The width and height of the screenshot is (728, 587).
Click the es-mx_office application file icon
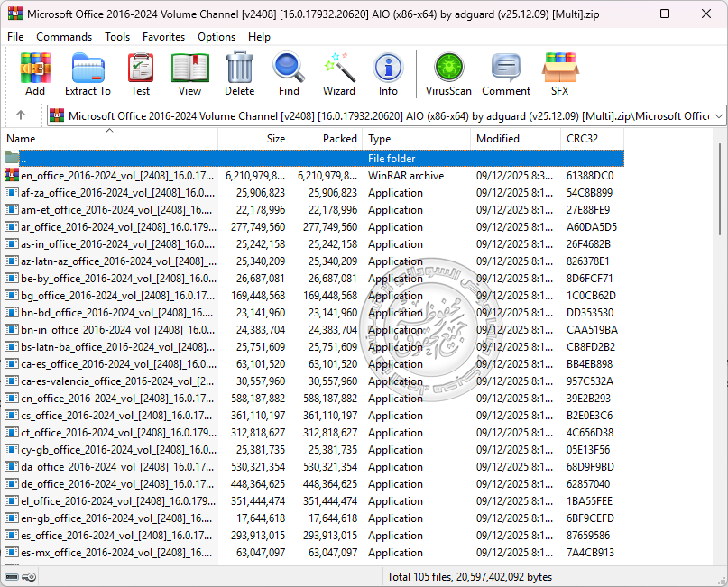[12, 552]
